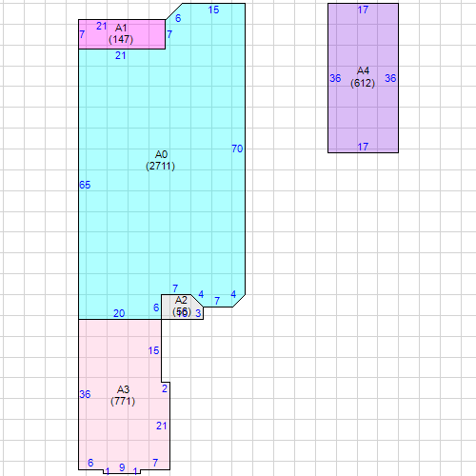Select the A3 area name label
The image size is (476, 476).
coord(123,389)
